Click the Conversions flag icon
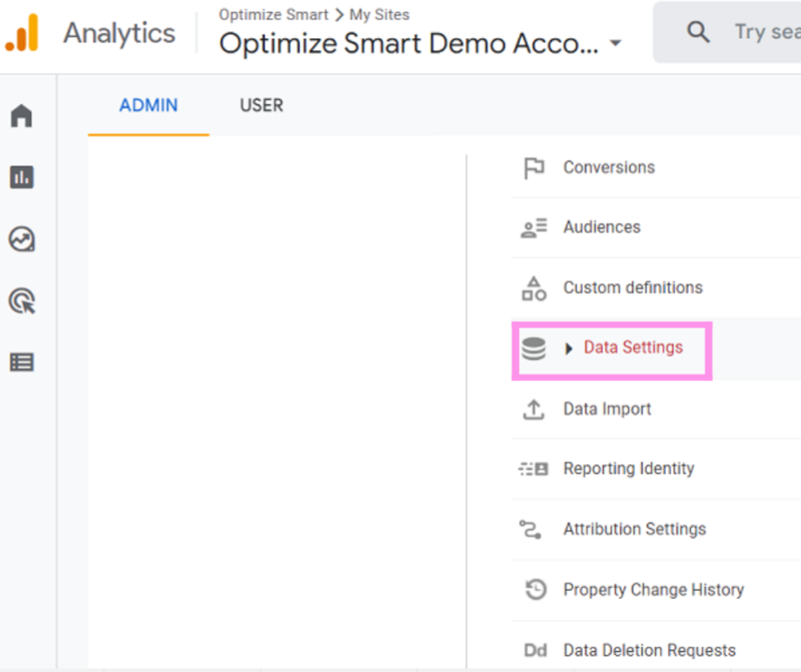This screenshot has width=801, height=672. pyautogui.click(x=533, y=168)
